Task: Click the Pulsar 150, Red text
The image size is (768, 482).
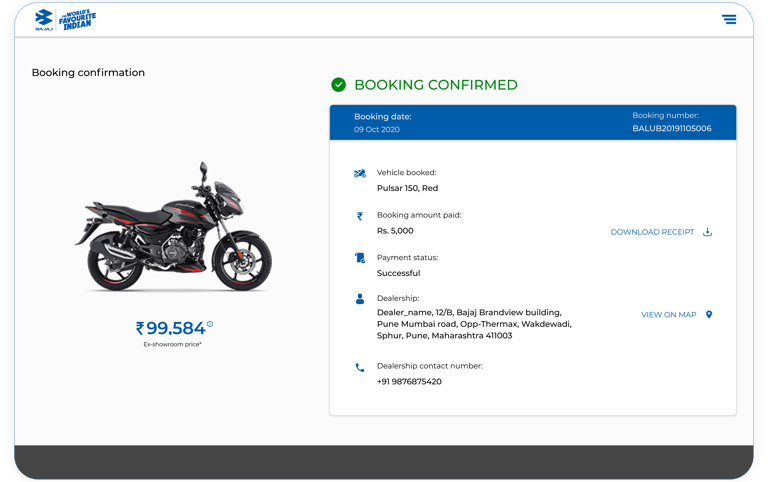Action: click(408, 188)
